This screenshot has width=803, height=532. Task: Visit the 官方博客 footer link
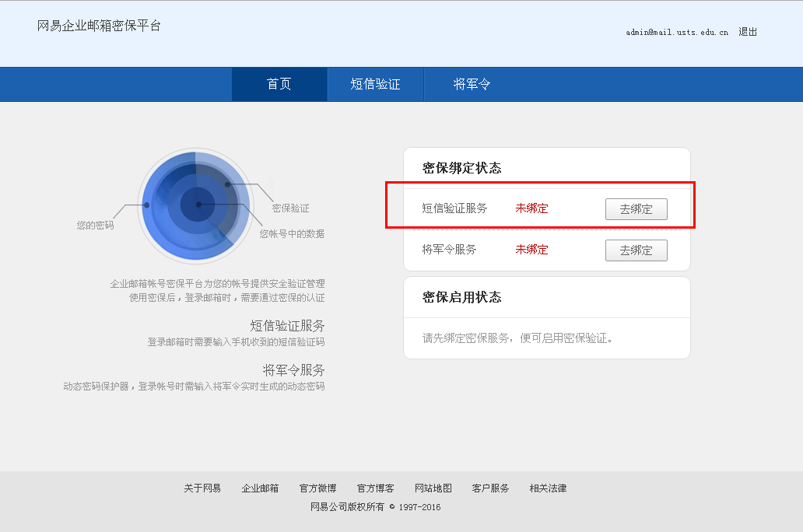(375, 488)
